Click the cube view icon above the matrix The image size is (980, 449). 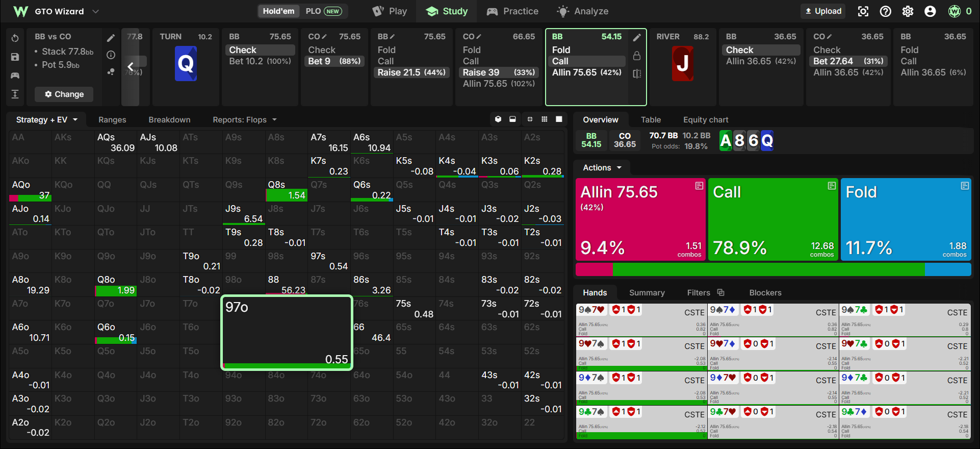[498, 119]
